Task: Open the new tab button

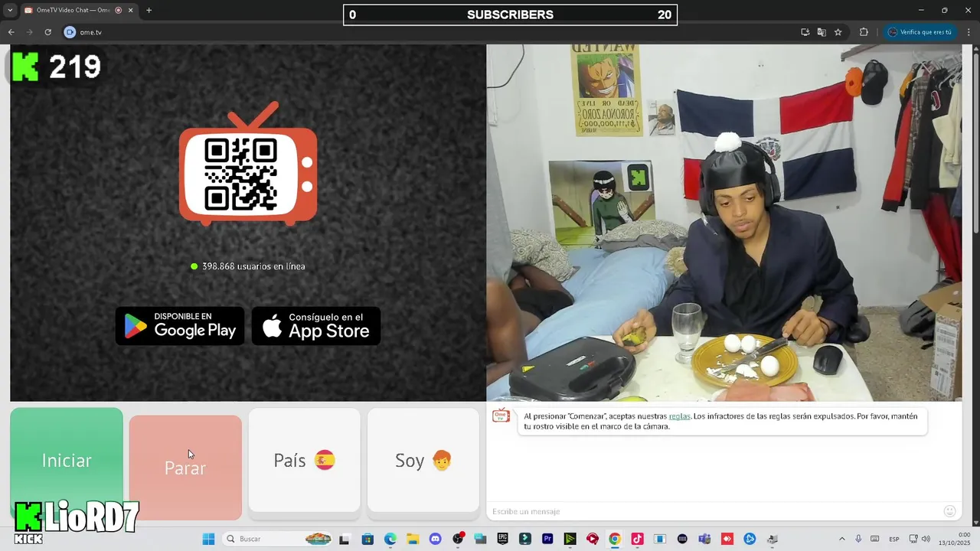Action: pos(149,10)
